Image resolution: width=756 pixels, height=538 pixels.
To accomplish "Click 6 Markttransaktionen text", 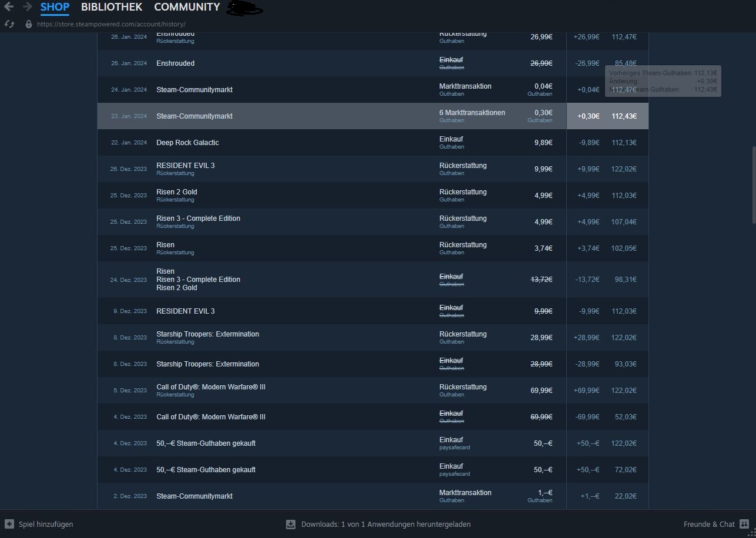I will (x=472, y=113).
